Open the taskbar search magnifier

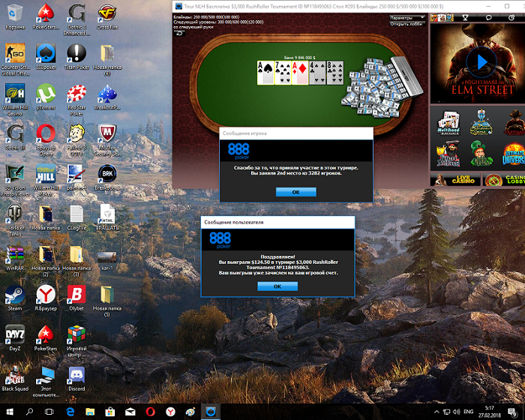[29, 412]
